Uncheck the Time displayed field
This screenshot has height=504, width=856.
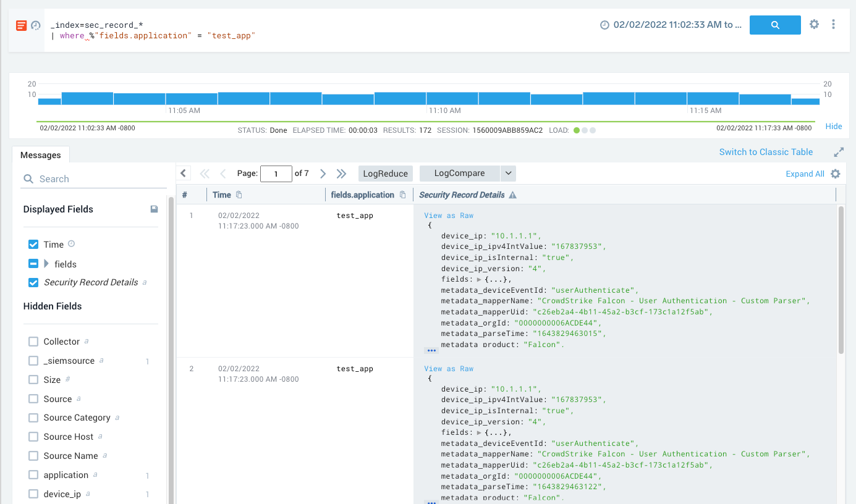pyautogui.click(x=34, y=245)
